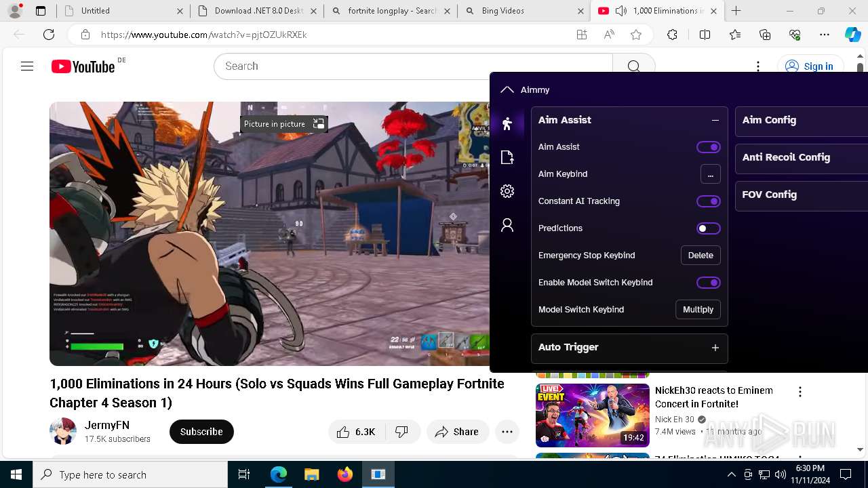Collapse the Aim Assist panel

[715, 120]
